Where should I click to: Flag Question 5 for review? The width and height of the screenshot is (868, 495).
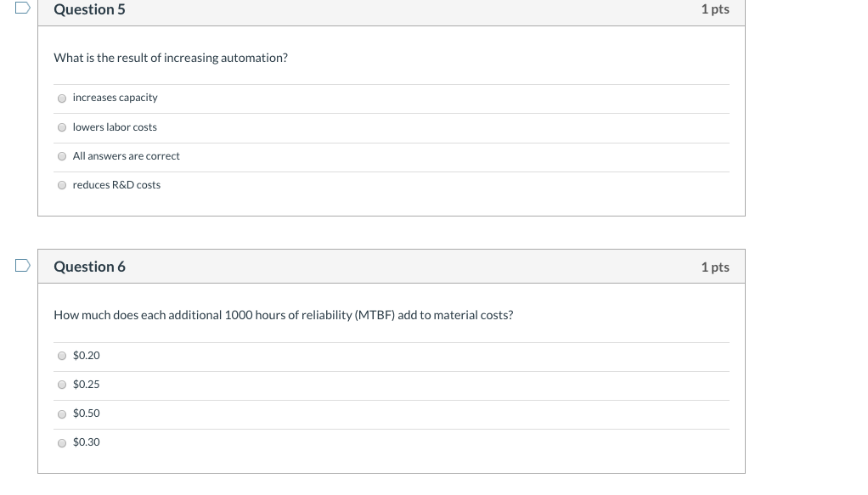22,8
